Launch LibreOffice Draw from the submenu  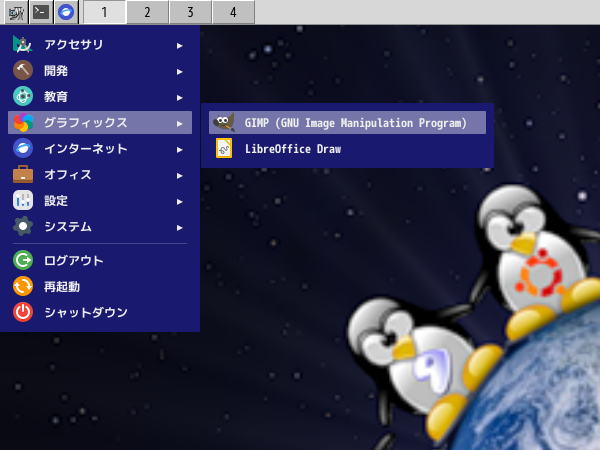click(x=347, y=148)
